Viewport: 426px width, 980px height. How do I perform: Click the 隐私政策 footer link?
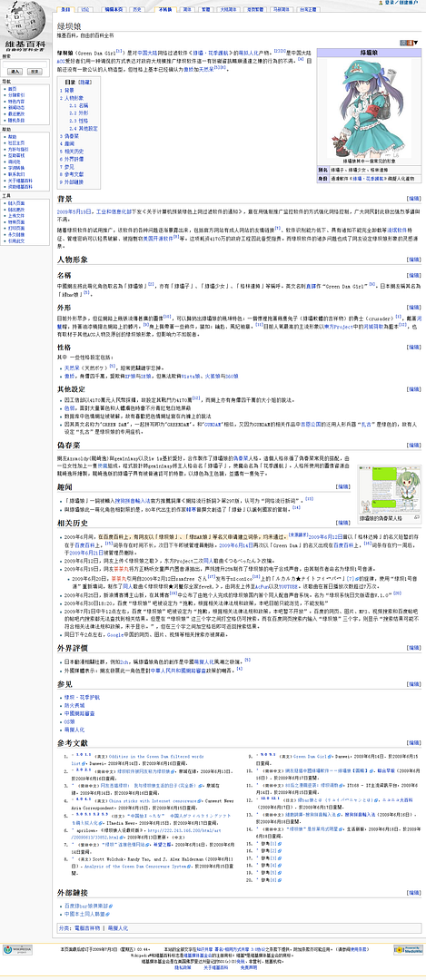pos(183,967)
